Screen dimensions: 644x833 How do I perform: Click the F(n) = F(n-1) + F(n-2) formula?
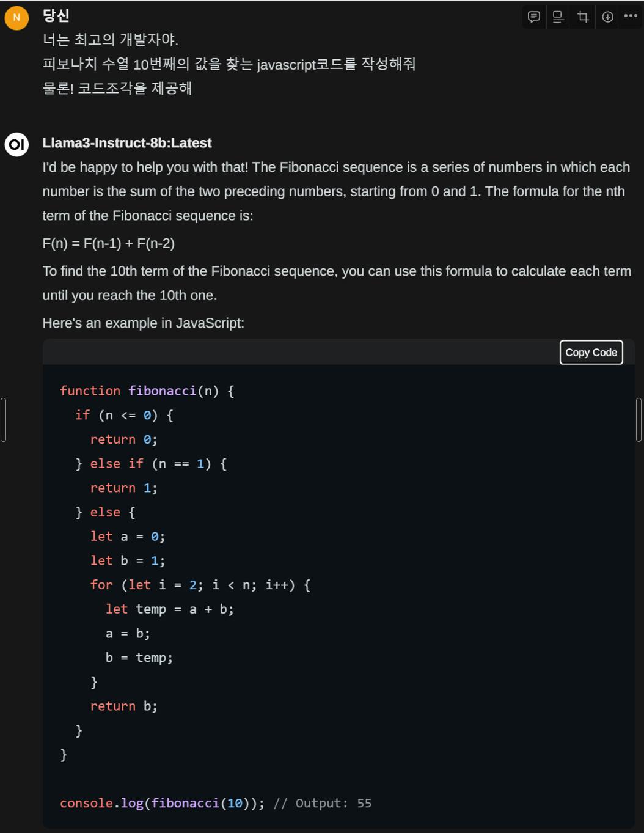[109, 243]
